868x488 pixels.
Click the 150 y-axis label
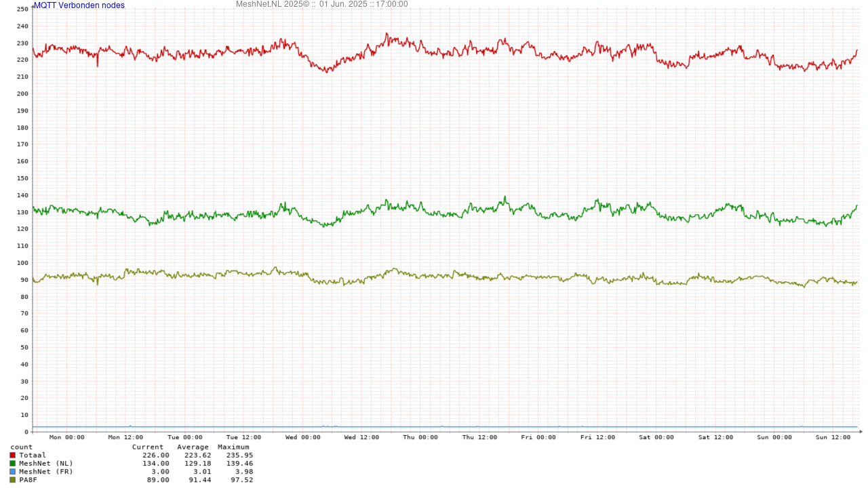tap(22, 178)
